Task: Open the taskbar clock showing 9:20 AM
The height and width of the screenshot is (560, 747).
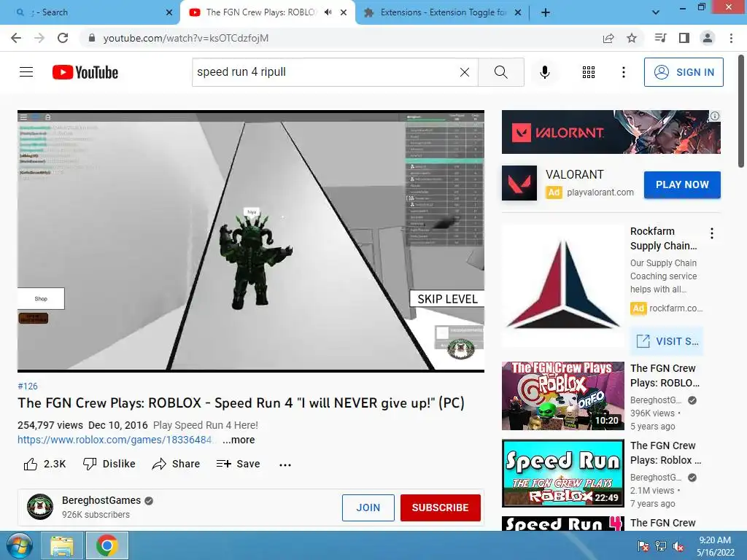Action: pos(715,546)
